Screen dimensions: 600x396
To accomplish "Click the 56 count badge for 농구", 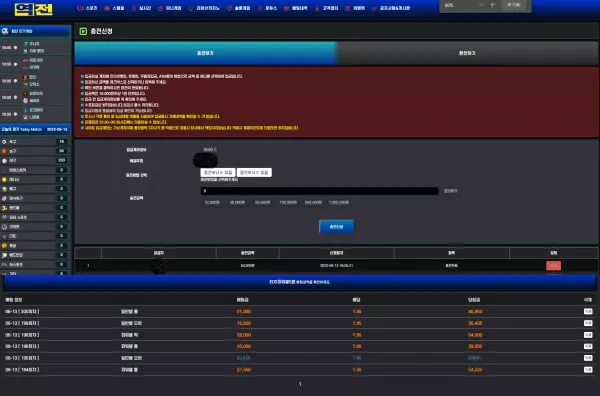I will pos(61,151).
